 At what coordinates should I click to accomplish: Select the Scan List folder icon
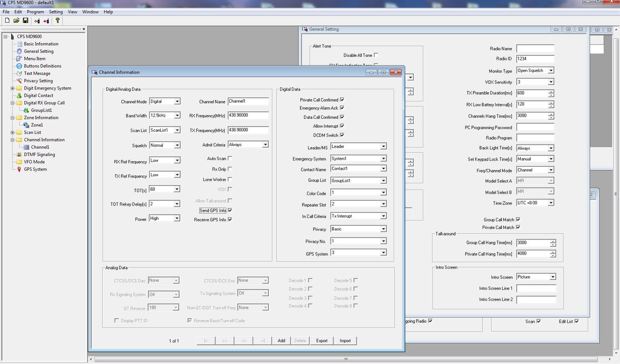20,132
